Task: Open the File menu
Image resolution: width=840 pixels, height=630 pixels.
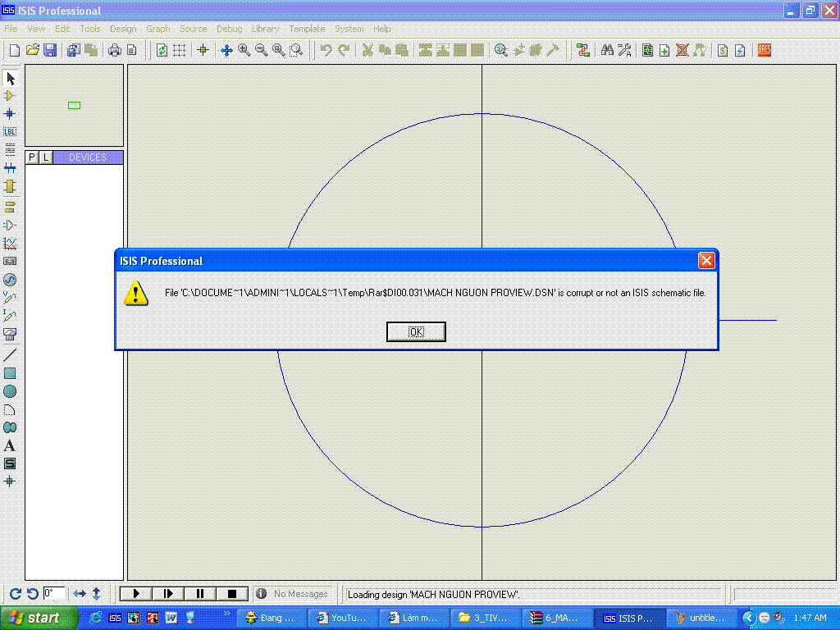Action: point(11,29)
